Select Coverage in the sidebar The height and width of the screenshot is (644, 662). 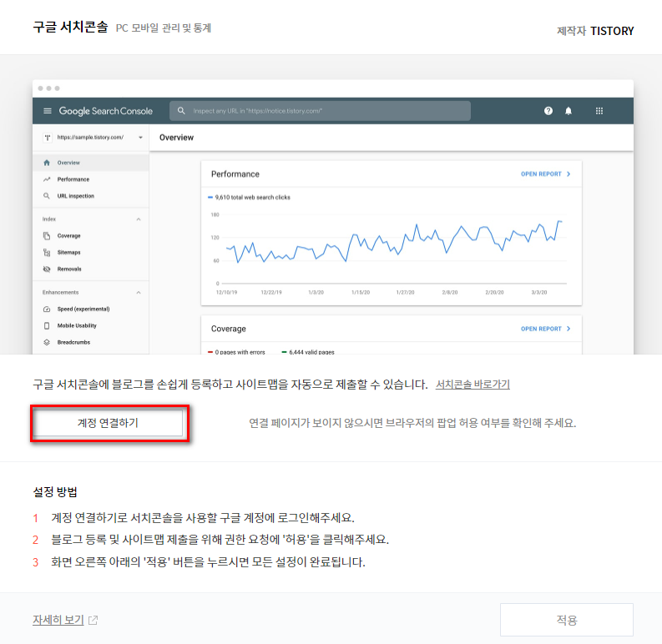tap(68, 235)
